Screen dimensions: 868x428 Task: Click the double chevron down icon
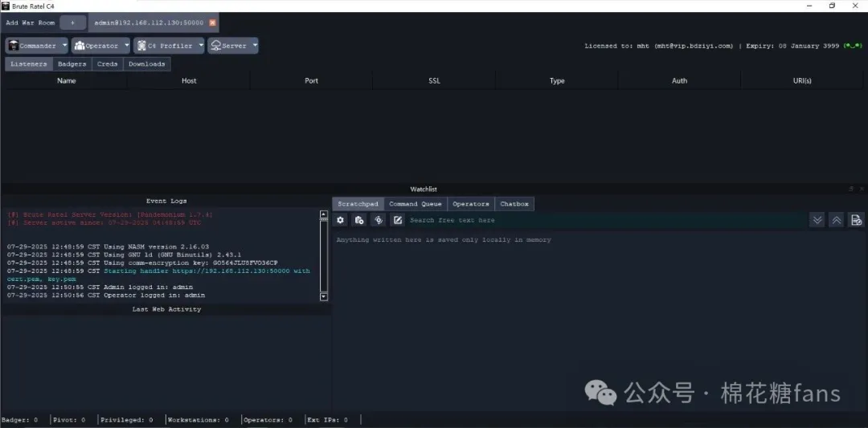click(x=817, y=220)
